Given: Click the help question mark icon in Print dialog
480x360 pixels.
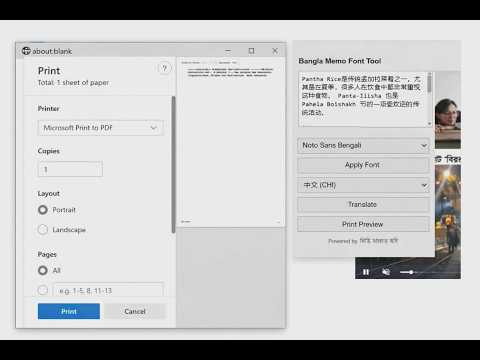Looking at the screenshot, I should coord(164,68).
